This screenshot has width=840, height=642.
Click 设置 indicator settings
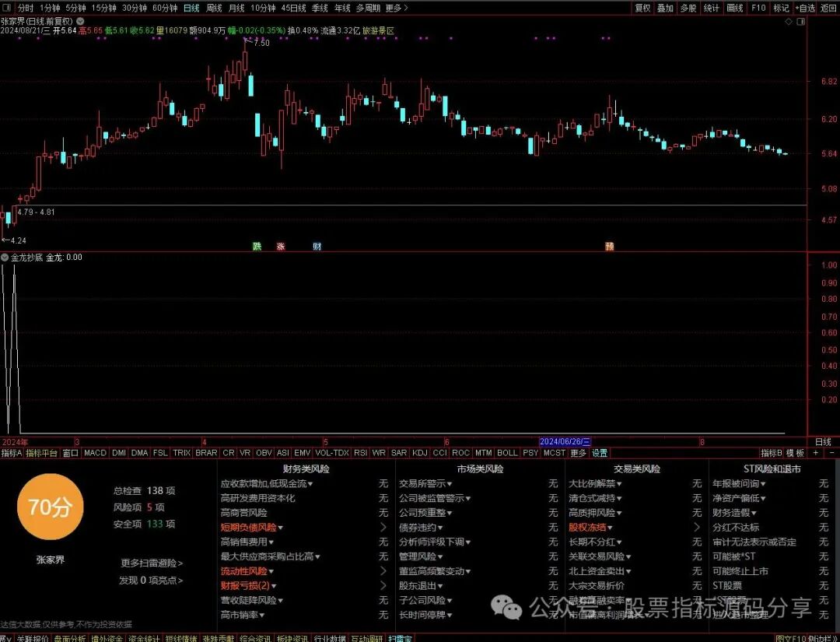(600, 453)
